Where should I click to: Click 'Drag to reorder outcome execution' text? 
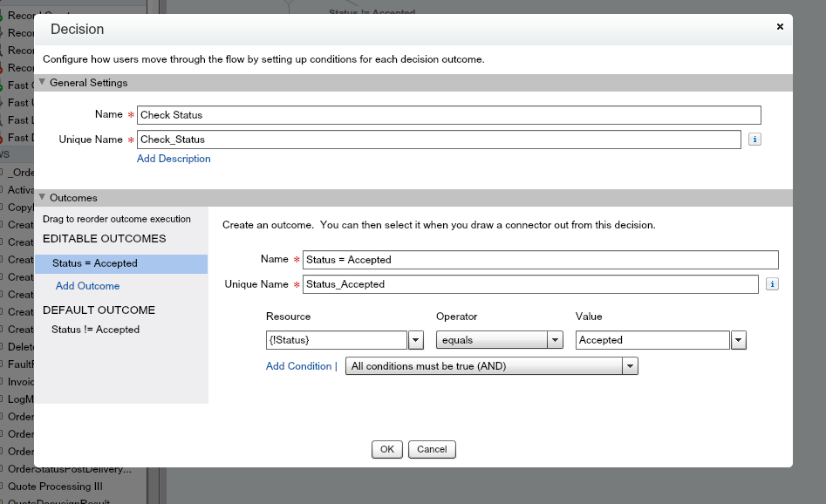coord(116,219)
